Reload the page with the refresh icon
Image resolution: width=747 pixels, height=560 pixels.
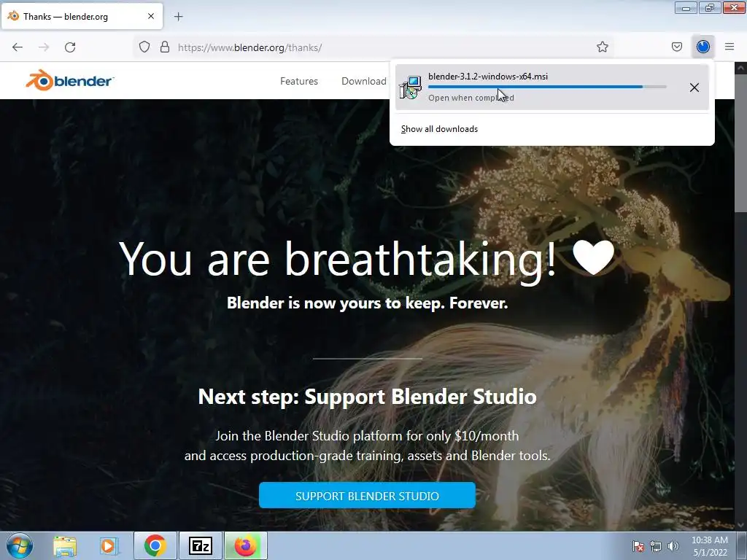70,47
